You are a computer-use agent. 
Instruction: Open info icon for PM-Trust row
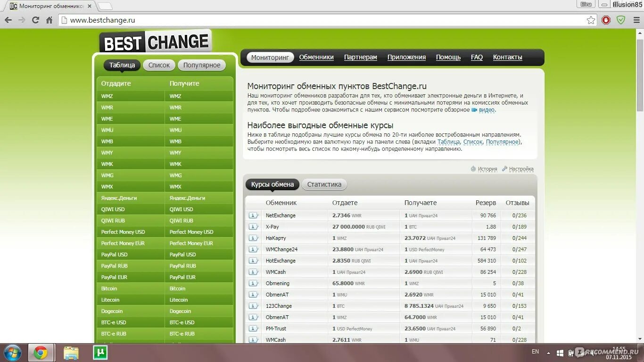coord(254,329)
